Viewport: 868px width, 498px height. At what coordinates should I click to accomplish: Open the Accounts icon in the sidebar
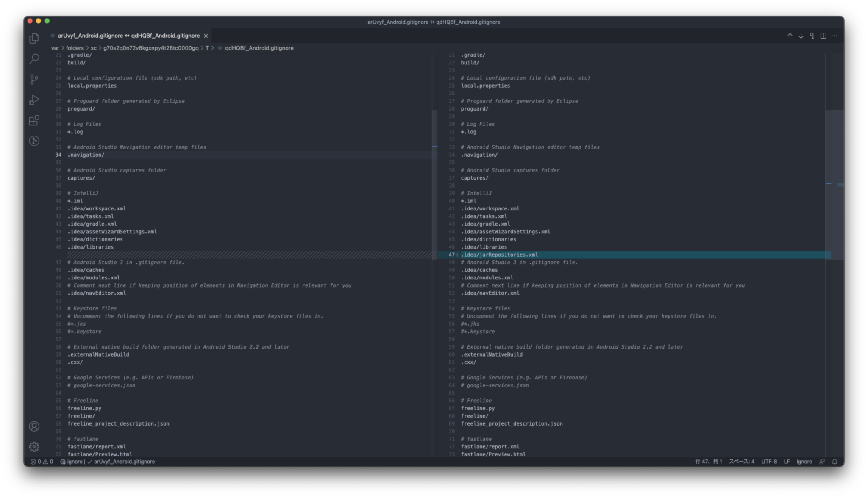coord(34,426)
